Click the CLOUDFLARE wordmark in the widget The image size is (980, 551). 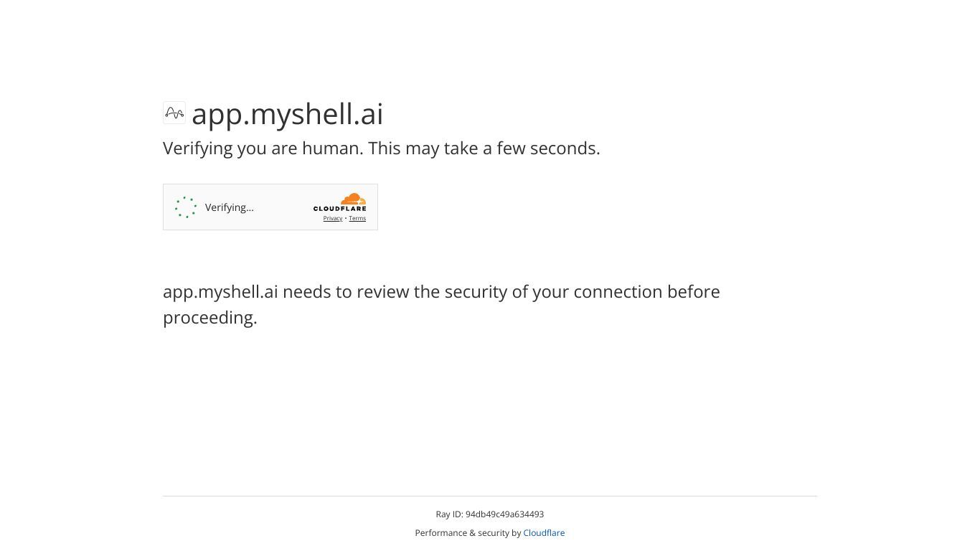point(339,209)
